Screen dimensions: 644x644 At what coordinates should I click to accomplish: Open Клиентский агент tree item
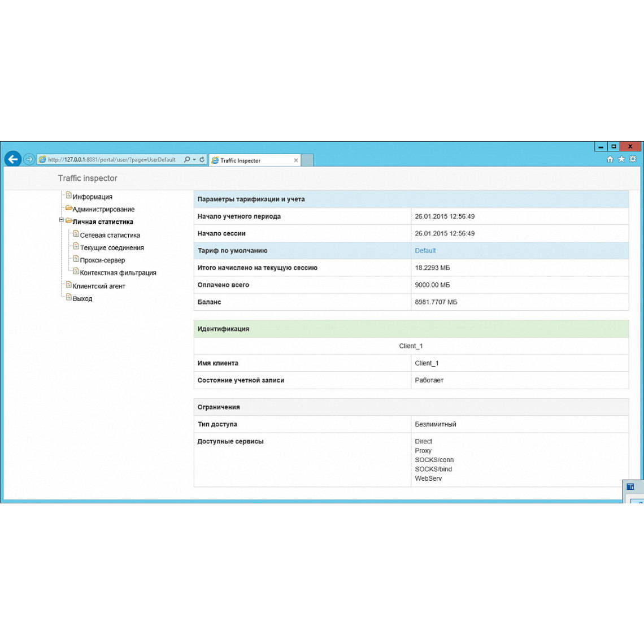[99, 286]
